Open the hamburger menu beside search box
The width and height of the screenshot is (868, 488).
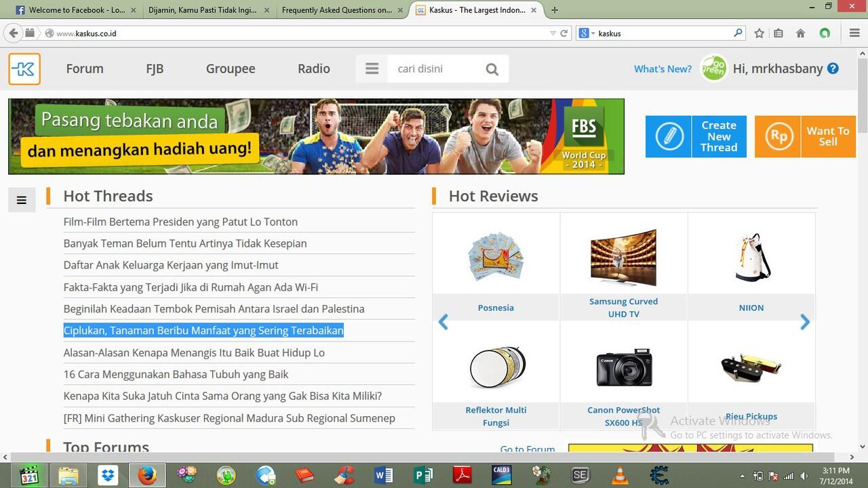372,68
